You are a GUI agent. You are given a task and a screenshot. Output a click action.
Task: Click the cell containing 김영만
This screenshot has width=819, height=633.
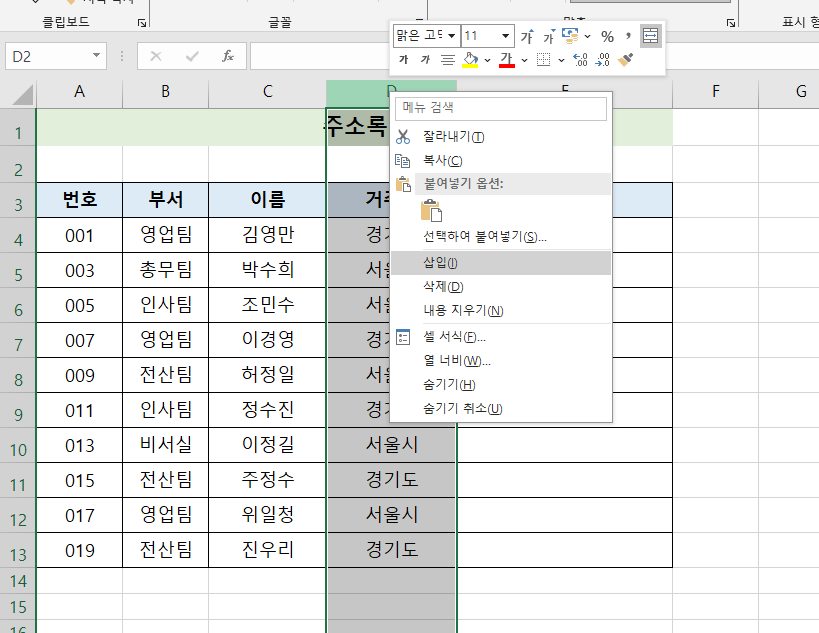[267, 235]
